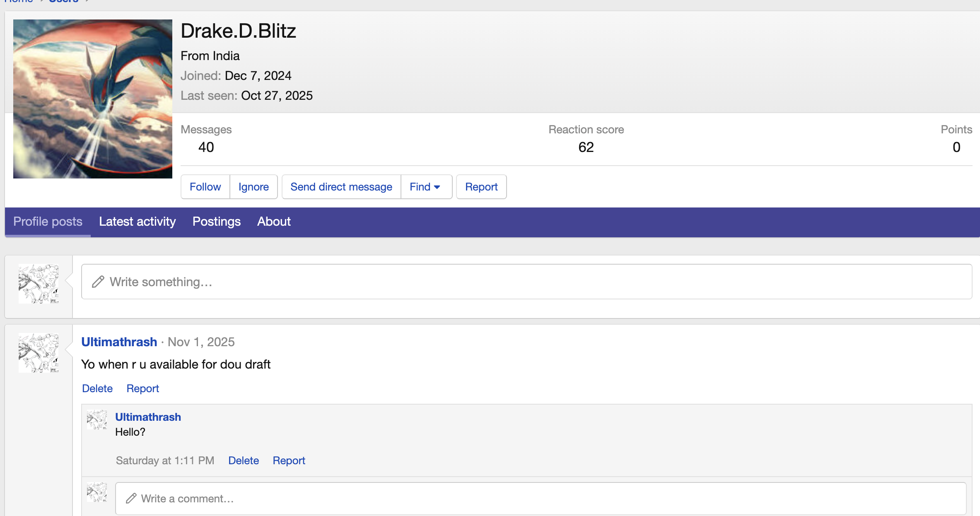Switch to the Latest activity tab
Screen dimensions: 980x516
coord(138,222)
